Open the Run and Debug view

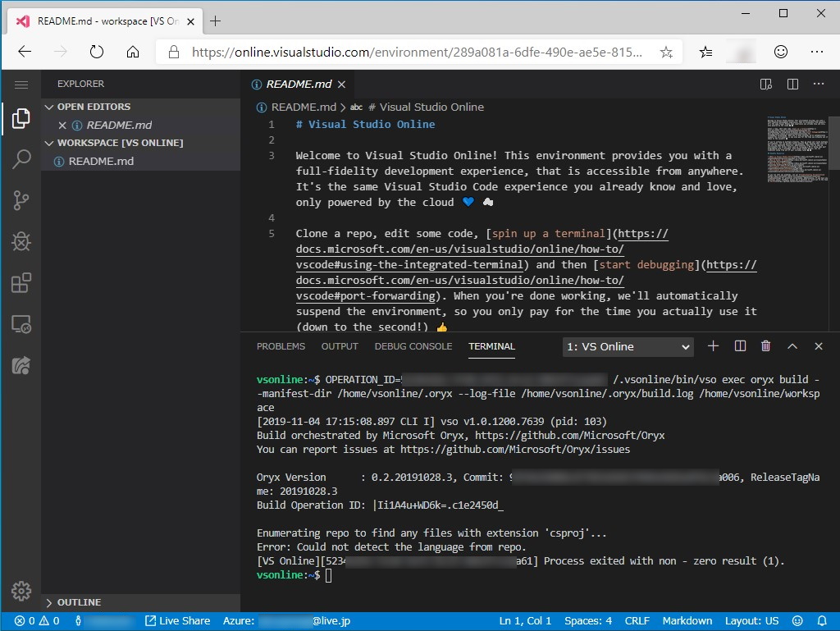[21, 241]
